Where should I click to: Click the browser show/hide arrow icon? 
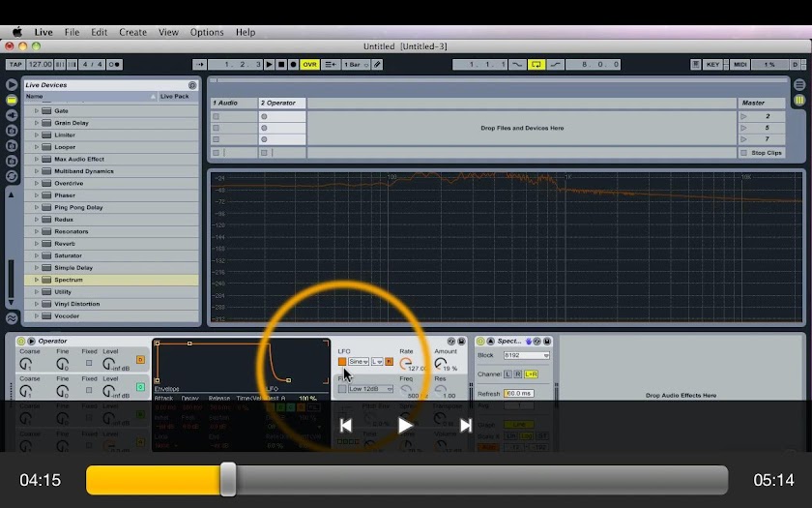coord(12,84)
